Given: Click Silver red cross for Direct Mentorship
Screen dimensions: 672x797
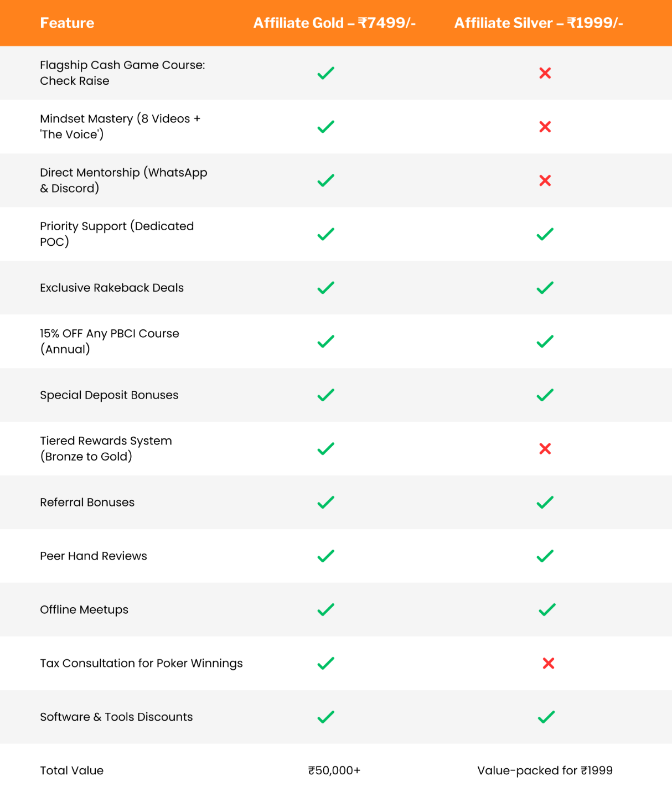Looking at the screenshot, I should pyautogui.click(x=545, y=180).
